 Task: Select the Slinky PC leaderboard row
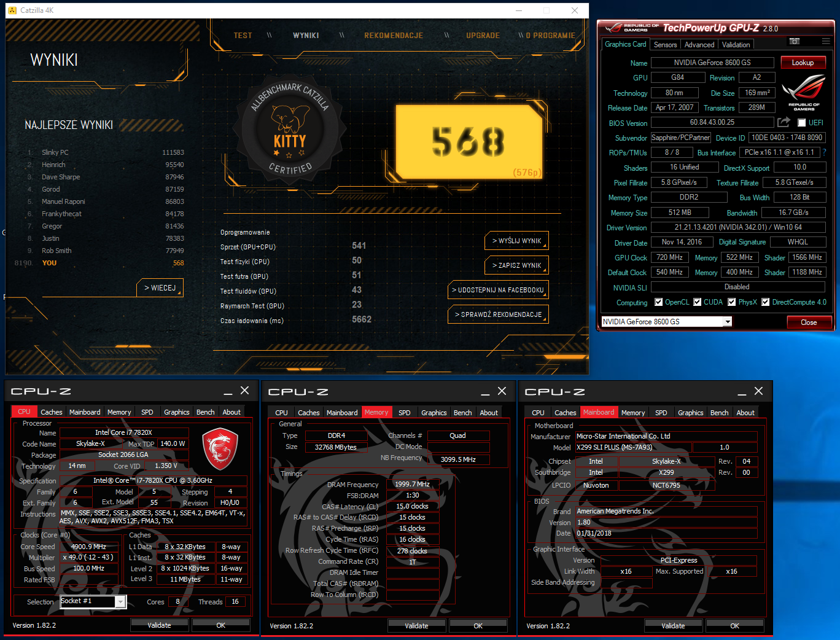(106, 152)
